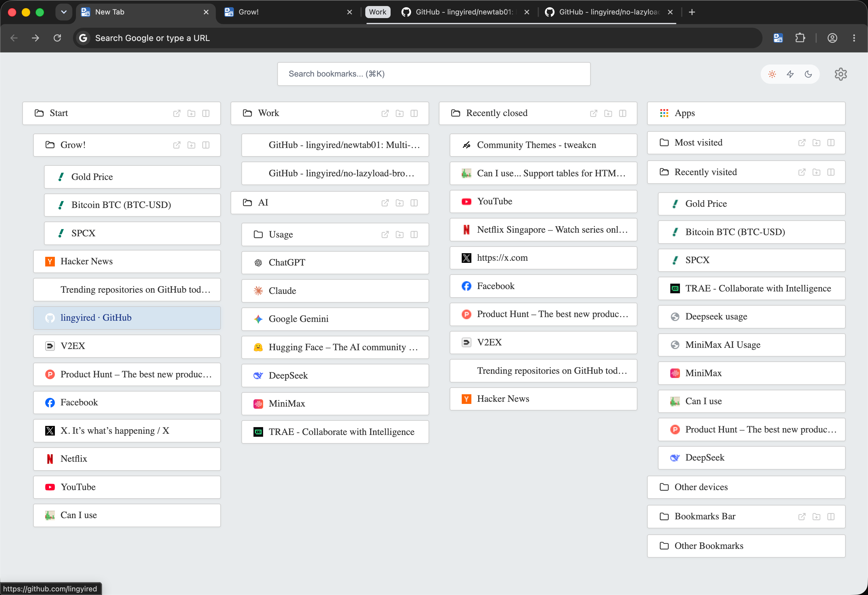Viewport: 868px width, 595px height.
Task: Open the MiniMax AI Usage bookmark
Action: tap(751, 345)
